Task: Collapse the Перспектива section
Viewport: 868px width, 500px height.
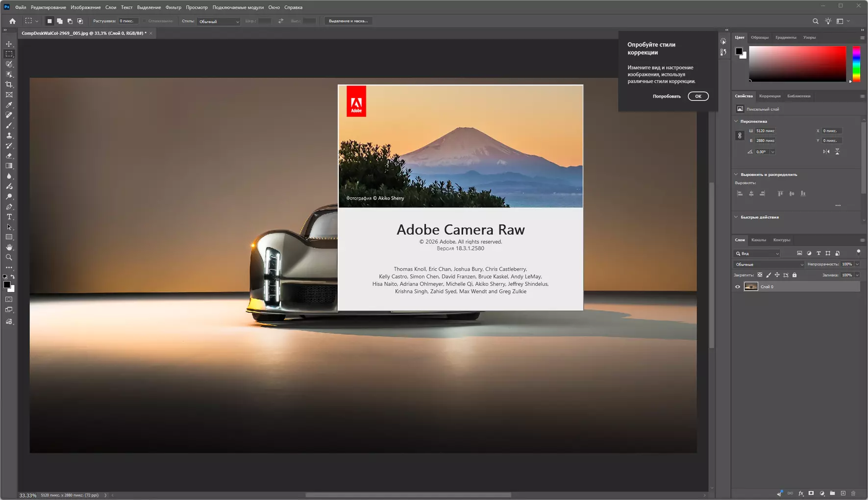Action: (x=736, y=121)
